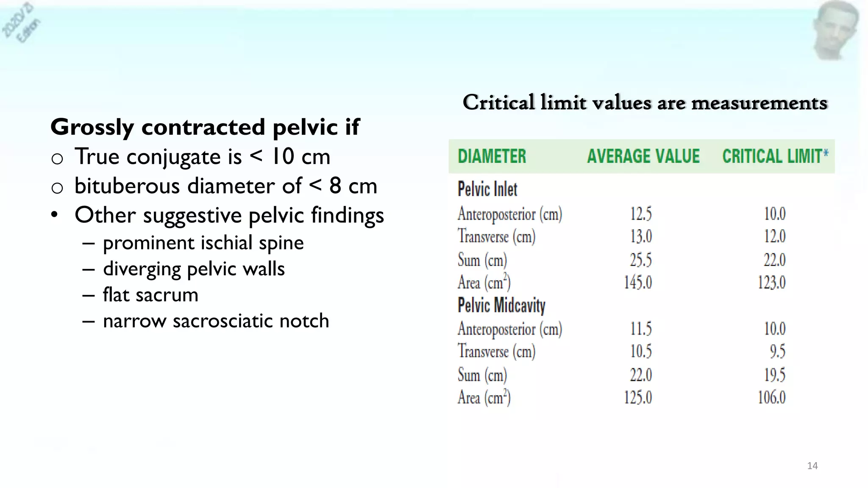Click the CRITICAL LIMIT column header
The image size is (868, 488).
[775, 156]
